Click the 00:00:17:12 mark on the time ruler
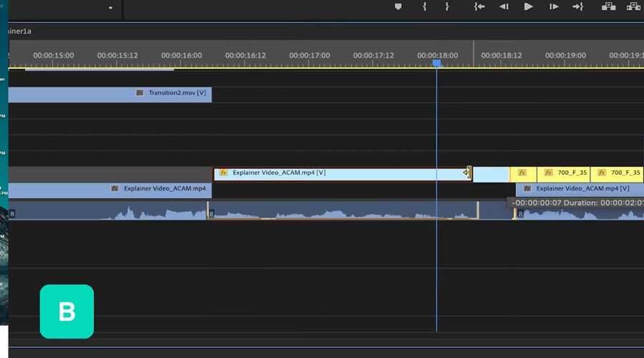Screen dimensions: 644x358 click(374, 55)
